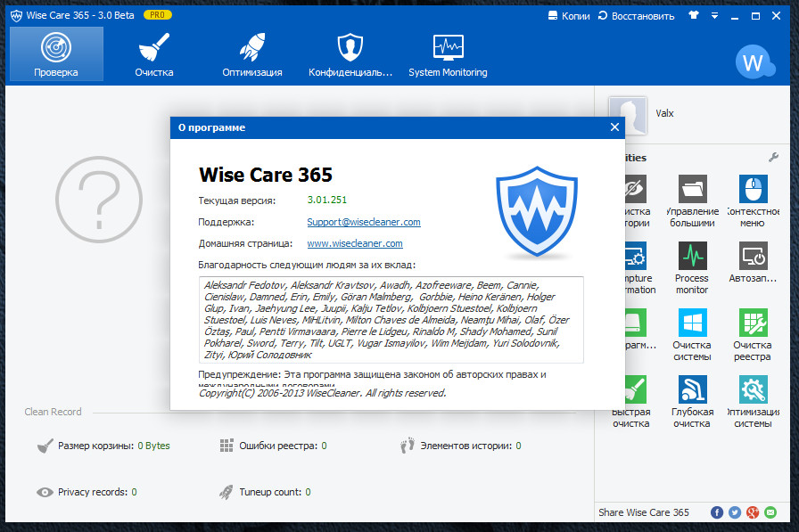Click the Ошибки реестра count
Viewport: 799px width, 532px height.
[324, 446]
